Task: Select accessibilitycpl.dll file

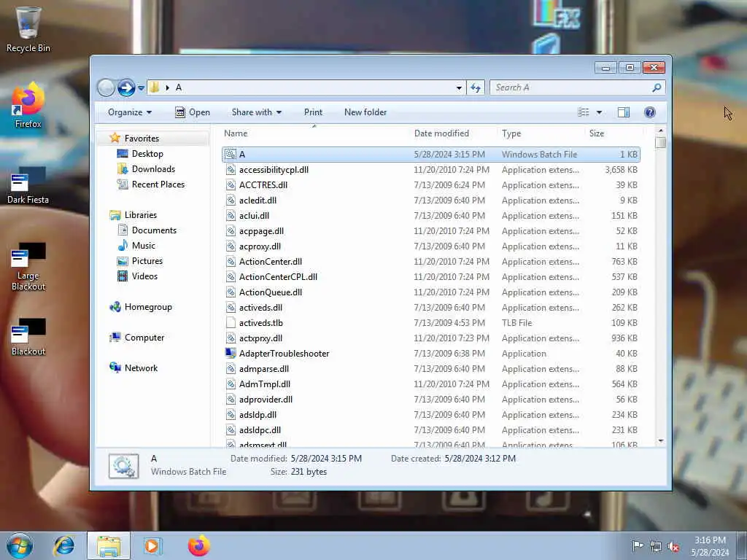Action: (x=430, y=170)
